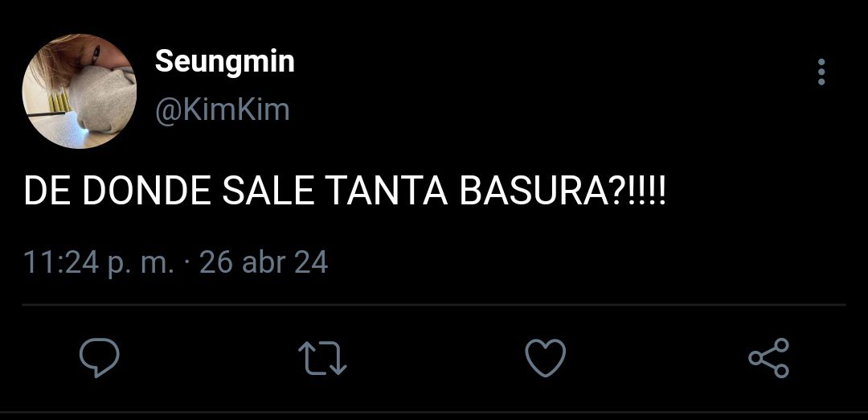Screen dimensions: 868x420
Task: Expand tweet options with vertical ellipsis
Action: pyautogui.click(x=821, y=72)
